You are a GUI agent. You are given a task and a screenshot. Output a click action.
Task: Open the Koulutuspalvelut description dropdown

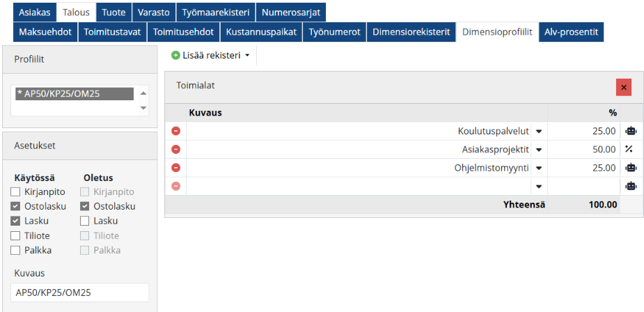point(539,131)
